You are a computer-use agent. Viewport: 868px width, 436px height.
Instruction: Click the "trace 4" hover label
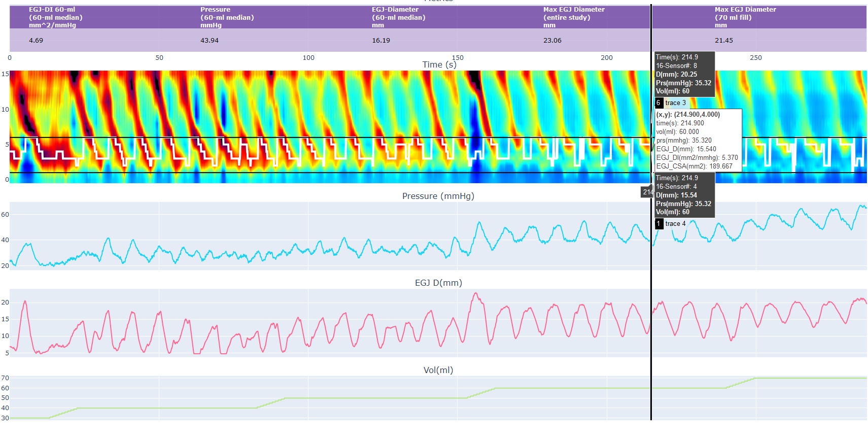coord(675,224)
